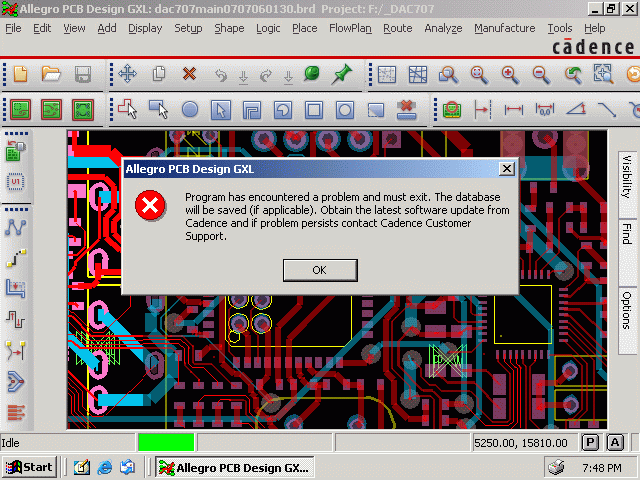Open the FlowPlan menu
Screen dimensions: 640x480
[x=350, y=28]
